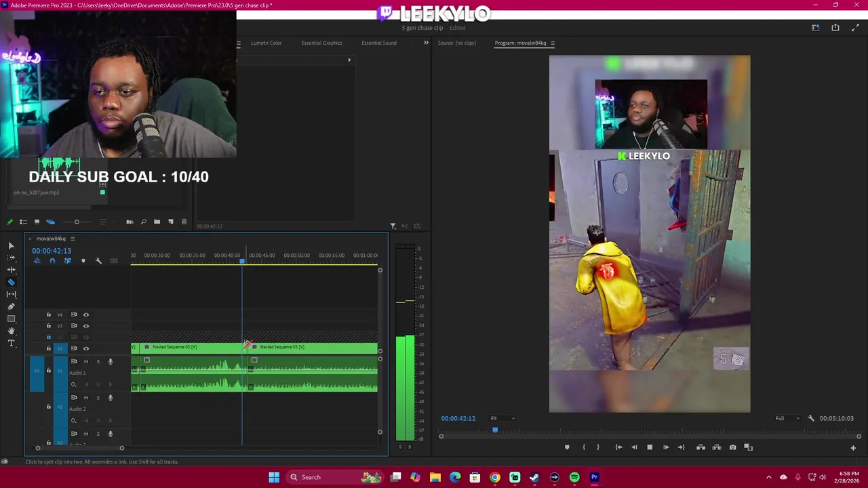Expand the panel tabs overflow chevron
Viewport: 868px width, 488px height.
coord(426,43)
